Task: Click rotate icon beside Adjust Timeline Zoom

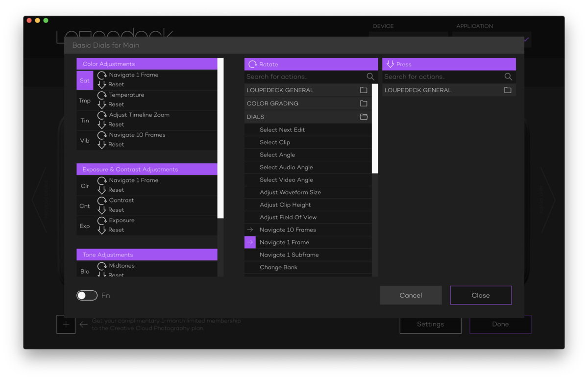Action: 102,115
